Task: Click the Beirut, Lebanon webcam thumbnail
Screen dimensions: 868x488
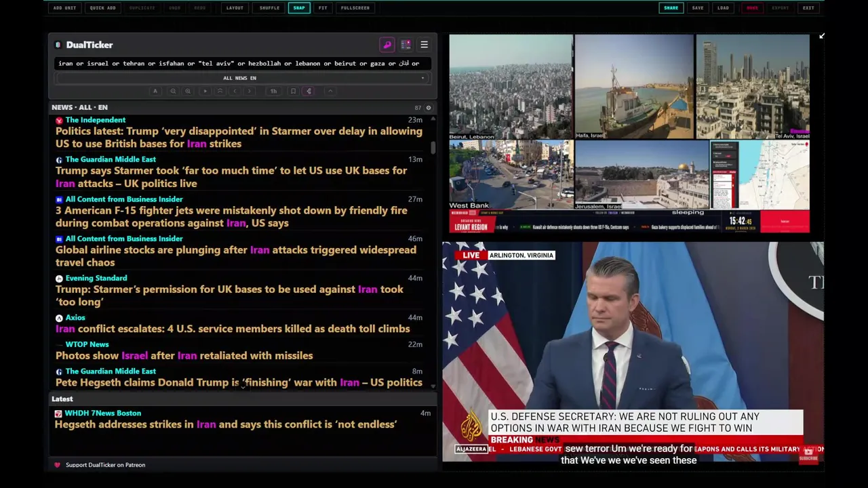Action: [511, 87]
